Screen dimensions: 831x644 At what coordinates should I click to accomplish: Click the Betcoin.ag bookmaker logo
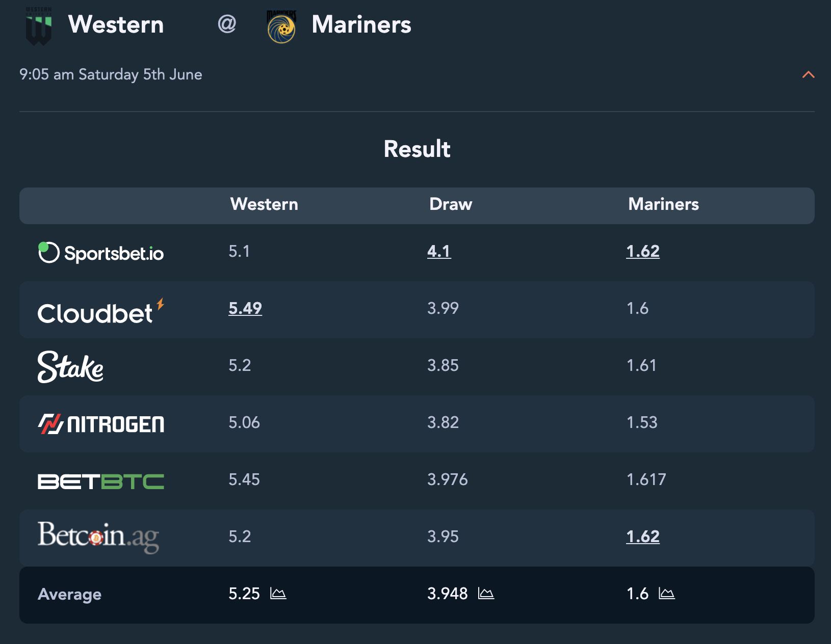coord(98,537)
